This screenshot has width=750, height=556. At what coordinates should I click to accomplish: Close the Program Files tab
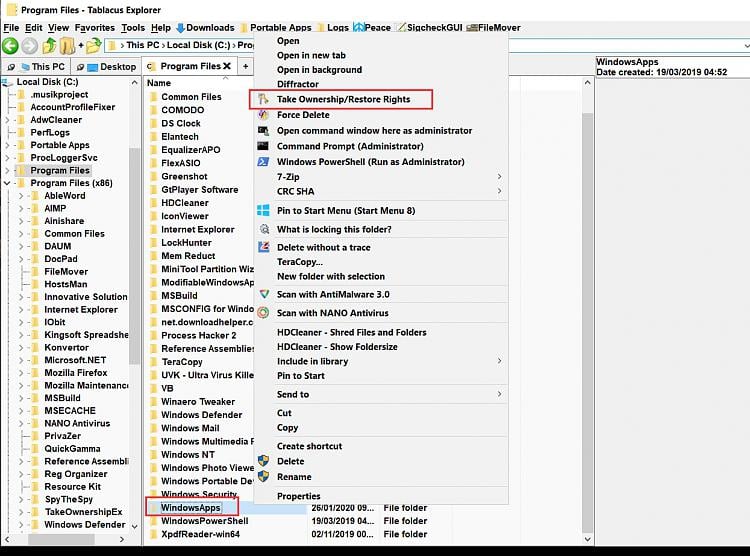[x=227, y=66]
